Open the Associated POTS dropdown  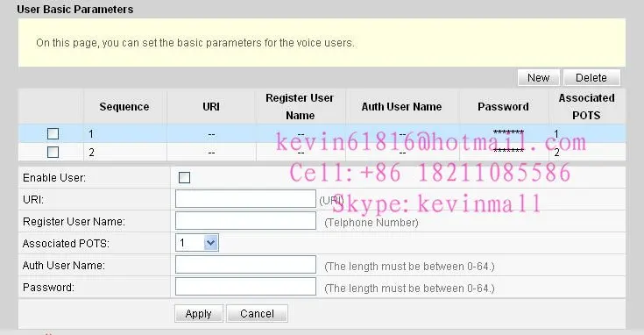[197, 243]
